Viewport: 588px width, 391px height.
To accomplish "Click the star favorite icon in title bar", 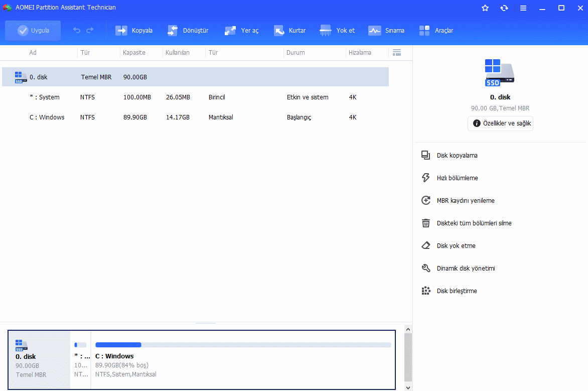I will pos(485,8).
